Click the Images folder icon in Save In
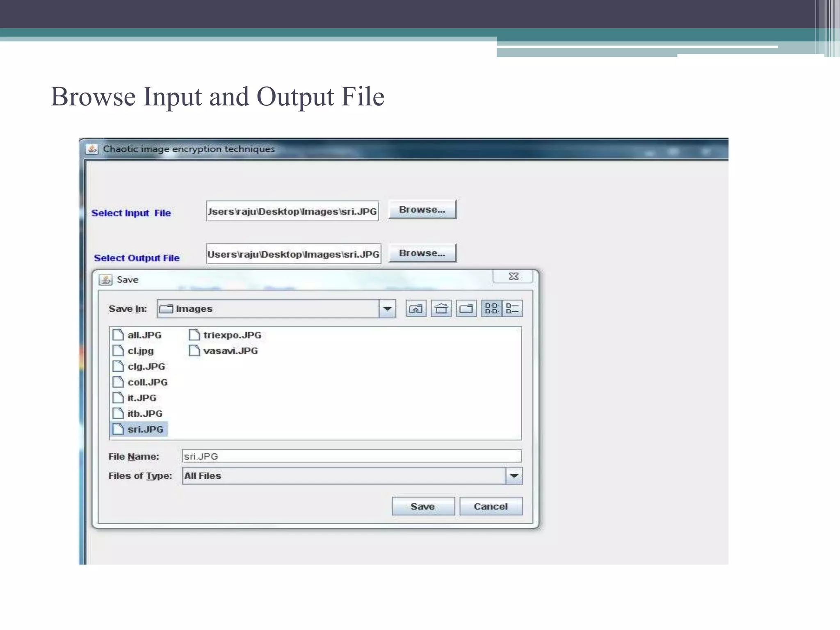The image size is (840, 630). tap(166, 309)
